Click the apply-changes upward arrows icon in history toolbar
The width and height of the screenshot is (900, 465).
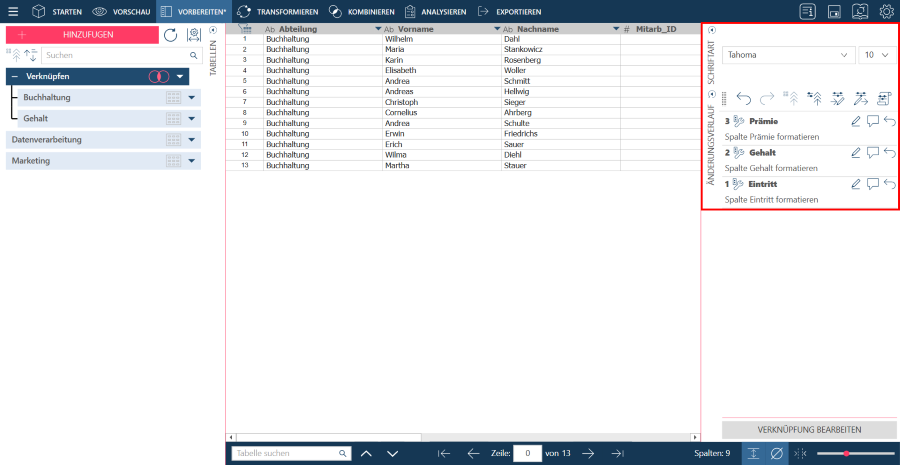coord(813,99)
